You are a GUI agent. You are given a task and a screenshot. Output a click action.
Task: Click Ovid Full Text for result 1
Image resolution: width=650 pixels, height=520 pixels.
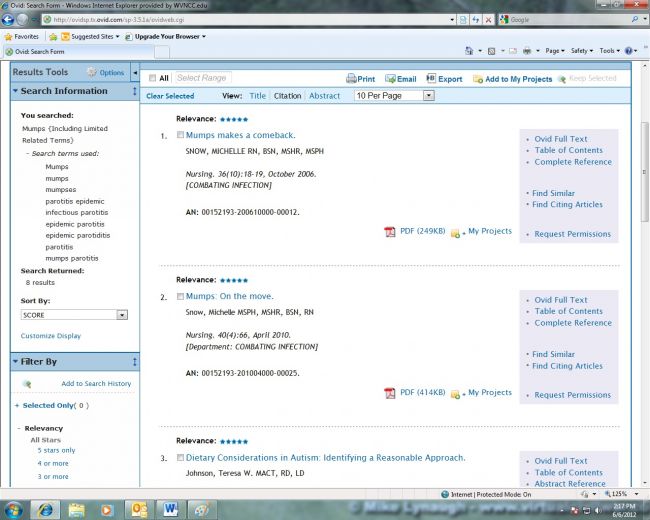560,139
